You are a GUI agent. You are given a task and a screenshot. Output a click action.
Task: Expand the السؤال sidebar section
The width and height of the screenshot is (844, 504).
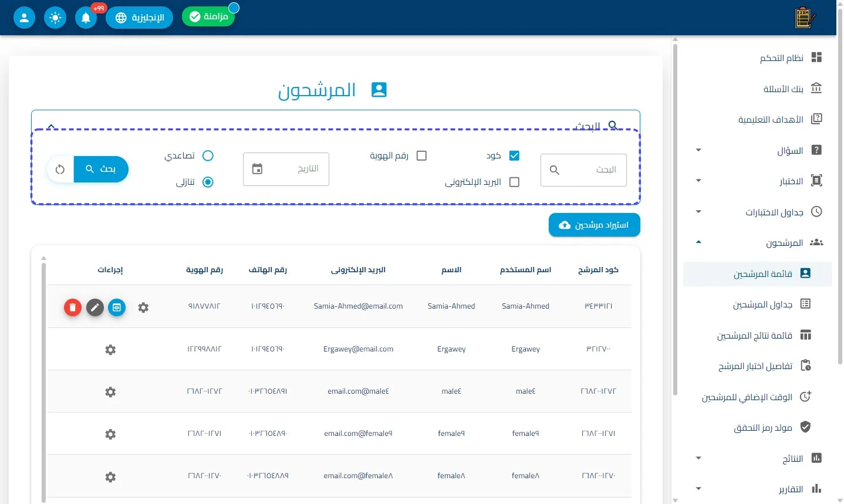pyautogui.click(x=698, y=150)
